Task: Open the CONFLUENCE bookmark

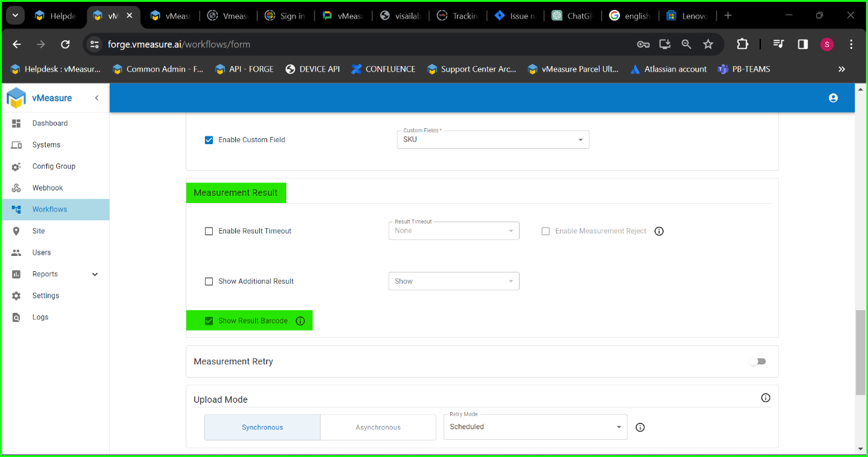Action: tap(383, 69)
